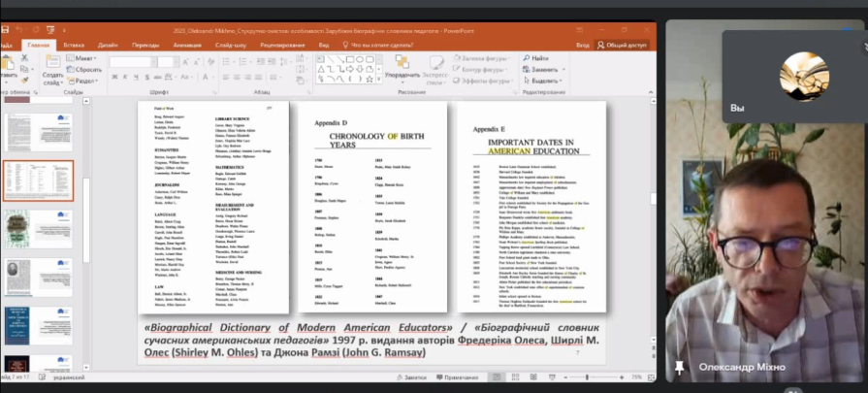The height and width of the screenshot is (393, 868).
Task: Click the Упорядочить (Arrange) icon
Action: [401, 63]
